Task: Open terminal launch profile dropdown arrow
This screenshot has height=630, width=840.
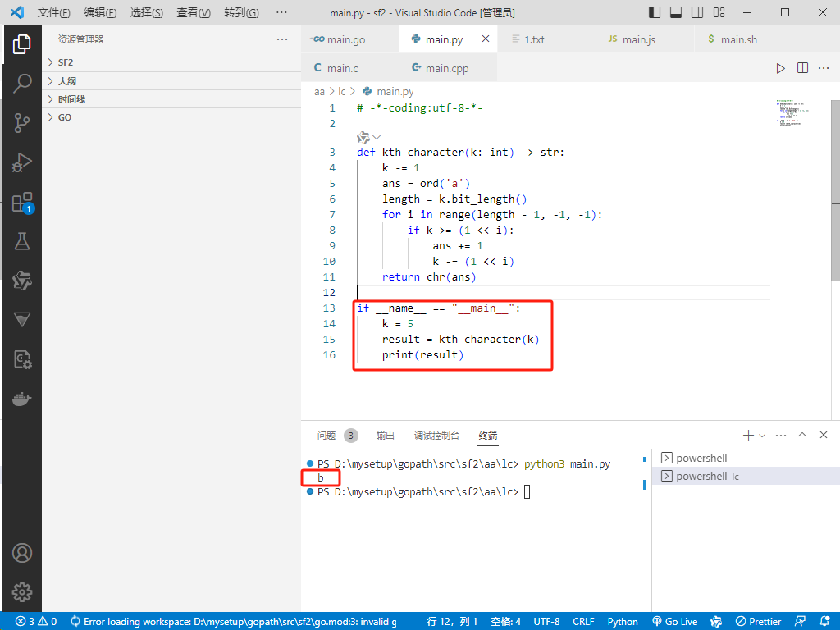Action: [762, 436]
